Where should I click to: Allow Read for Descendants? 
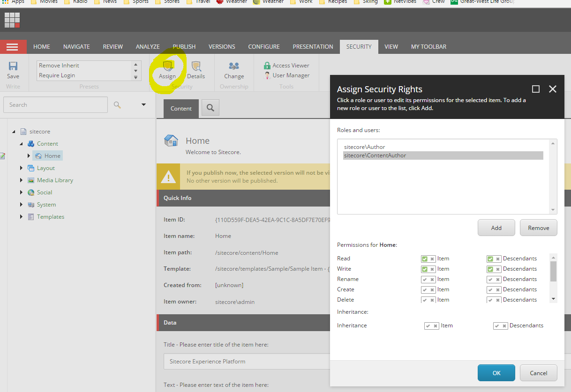tap(490, 259)
